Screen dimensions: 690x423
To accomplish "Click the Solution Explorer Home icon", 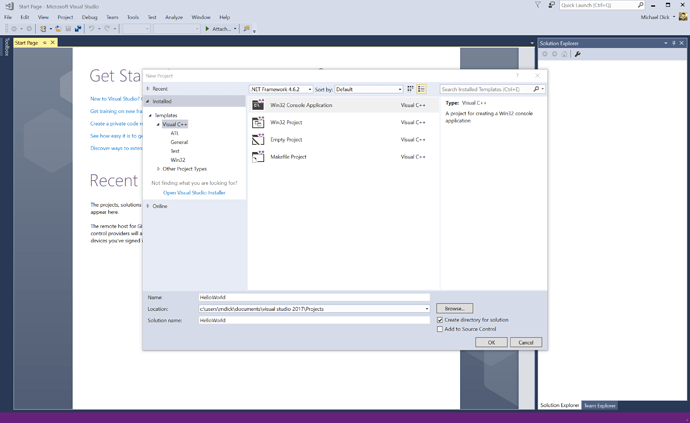I will [564, 54].
